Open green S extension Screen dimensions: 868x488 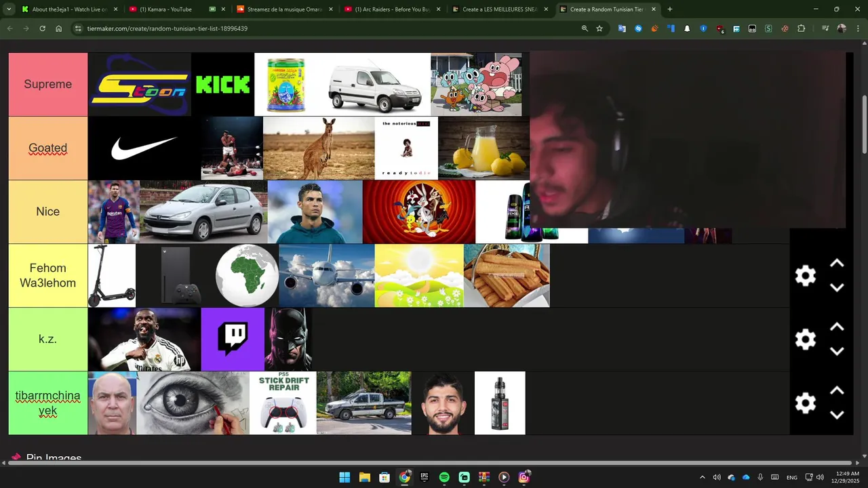coord(768,28)
